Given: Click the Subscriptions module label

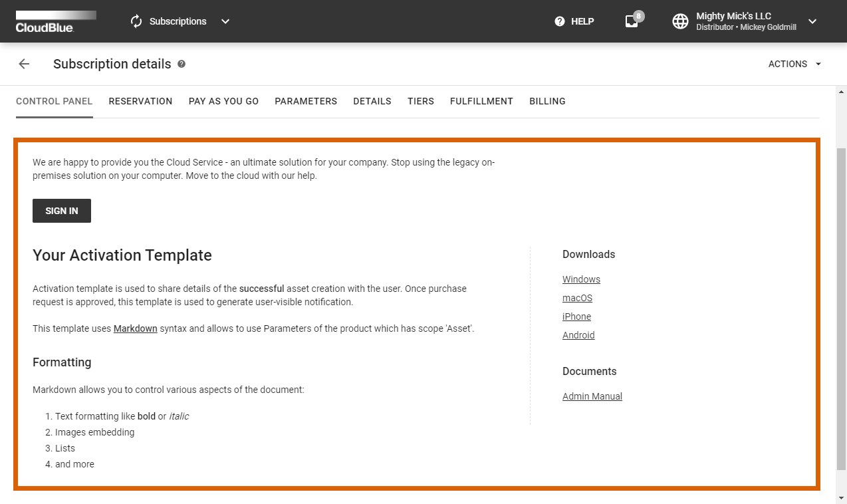Looking at the screenshot, I should (x=178, y=21).
